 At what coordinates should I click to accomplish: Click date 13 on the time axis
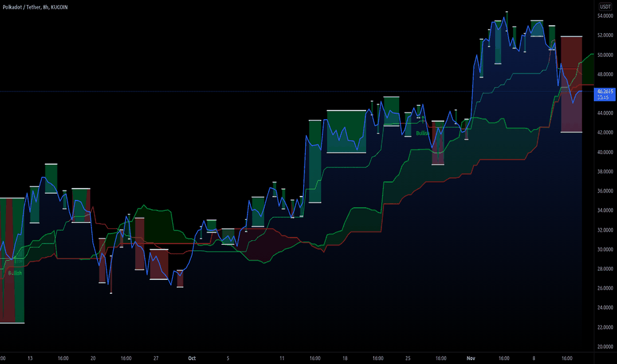click(30, 359)
